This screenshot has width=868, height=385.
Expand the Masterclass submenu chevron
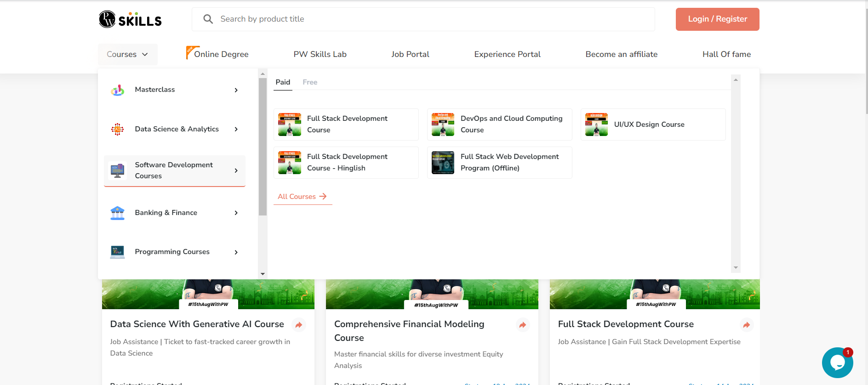point(236,90)
